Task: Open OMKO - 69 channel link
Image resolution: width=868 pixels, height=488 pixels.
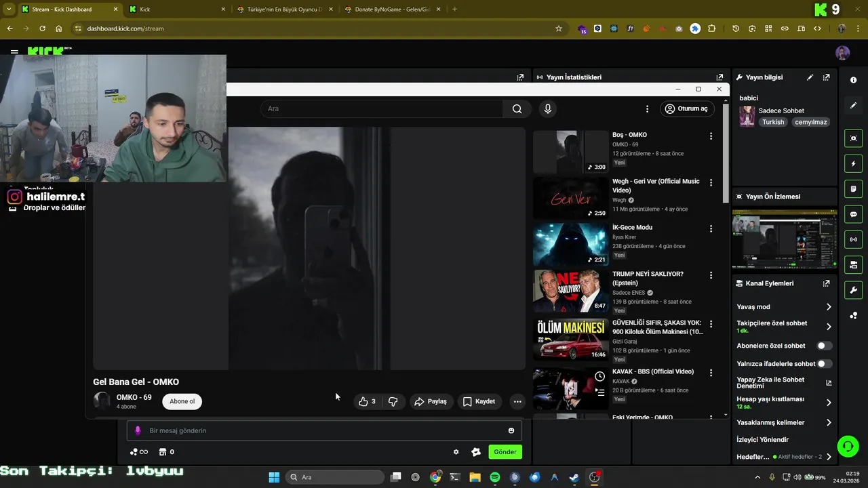Action: (x=134, y=397)
